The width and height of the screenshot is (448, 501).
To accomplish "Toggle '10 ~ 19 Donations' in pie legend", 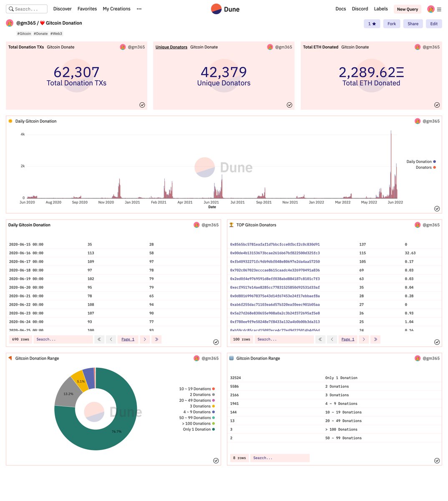I will [197, 389].
